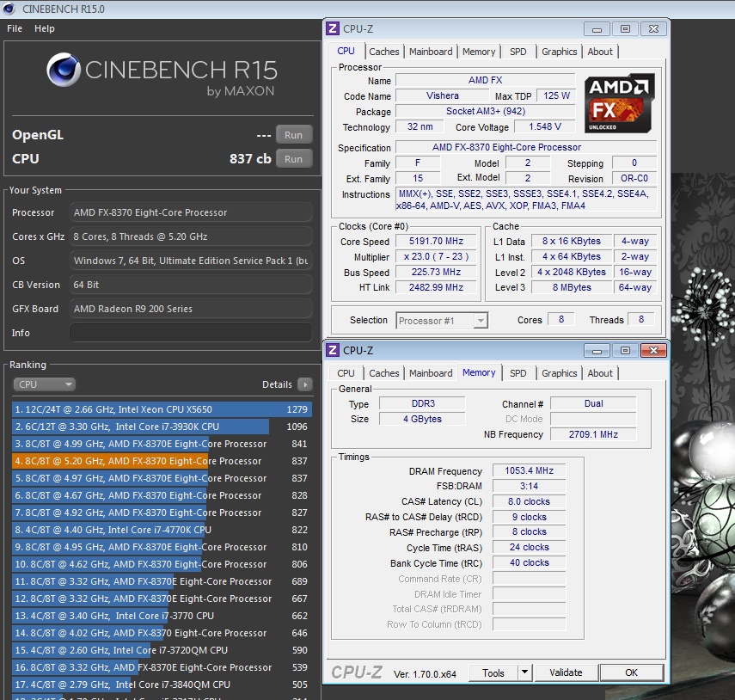The width and height of the screenshot is (735, 700).
Task: Select ranking row 9 FX-8370E at 4.95 GHz
Action: pyautogui.click(x=162, y=547)
